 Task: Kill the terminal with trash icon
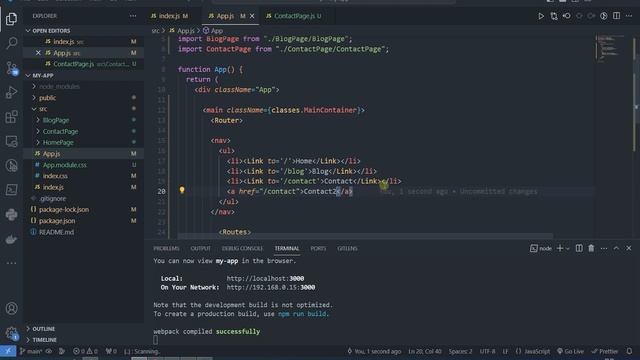click(591, 248)
